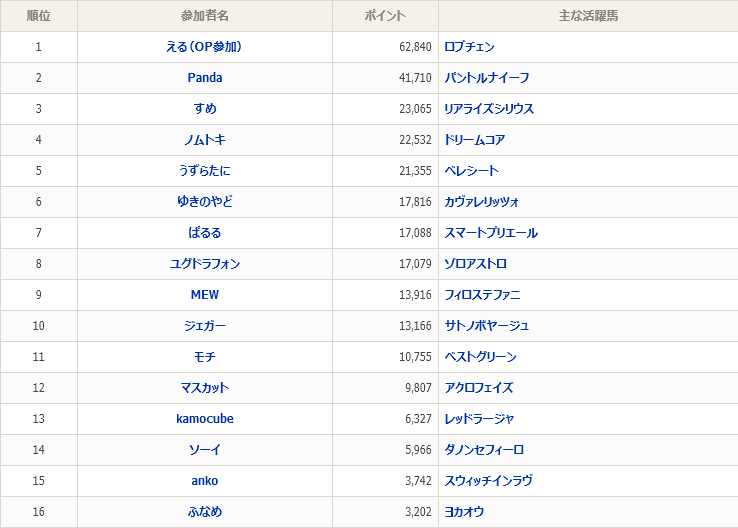Screen dimensions: 738x528
Task: Select the points value 3,742
Action: tap(418, 481)
